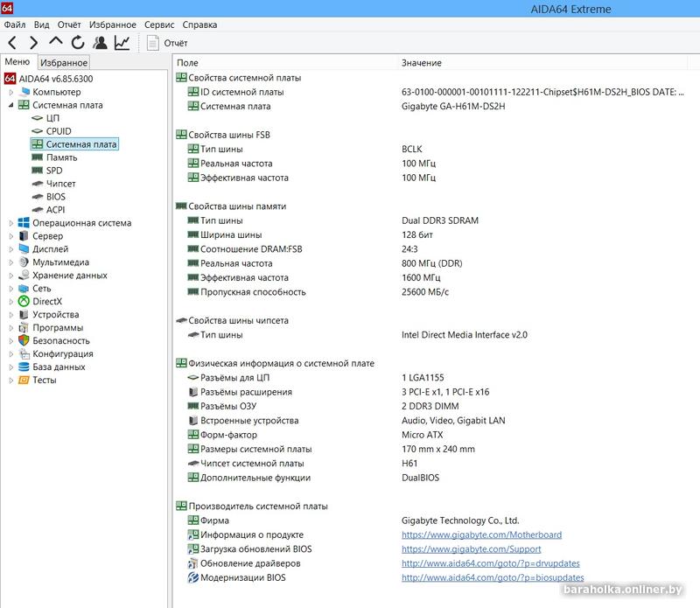This screenshot has height=608, width=700.
Task: Select the SPD tree item
Action: tap(54, 171)
